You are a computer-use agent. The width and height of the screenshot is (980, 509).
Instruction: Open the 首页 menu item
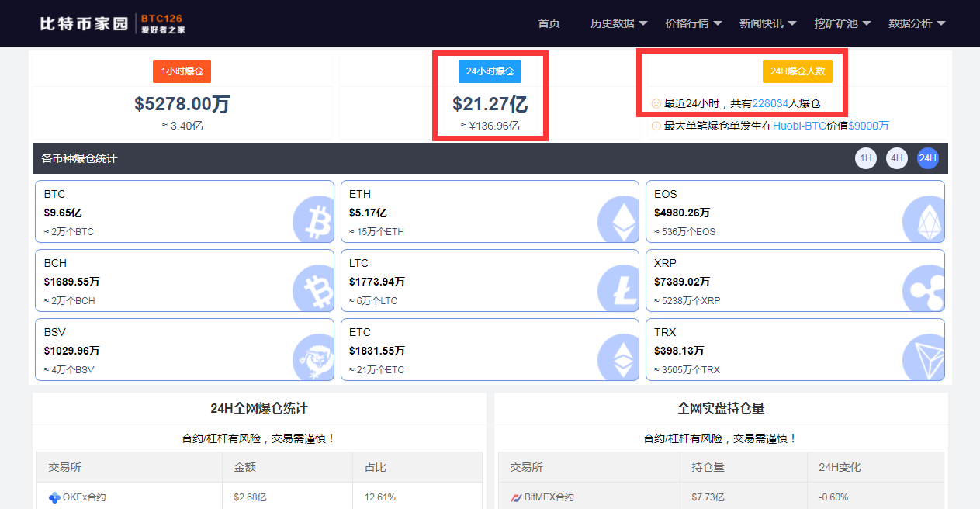point(549,23)
